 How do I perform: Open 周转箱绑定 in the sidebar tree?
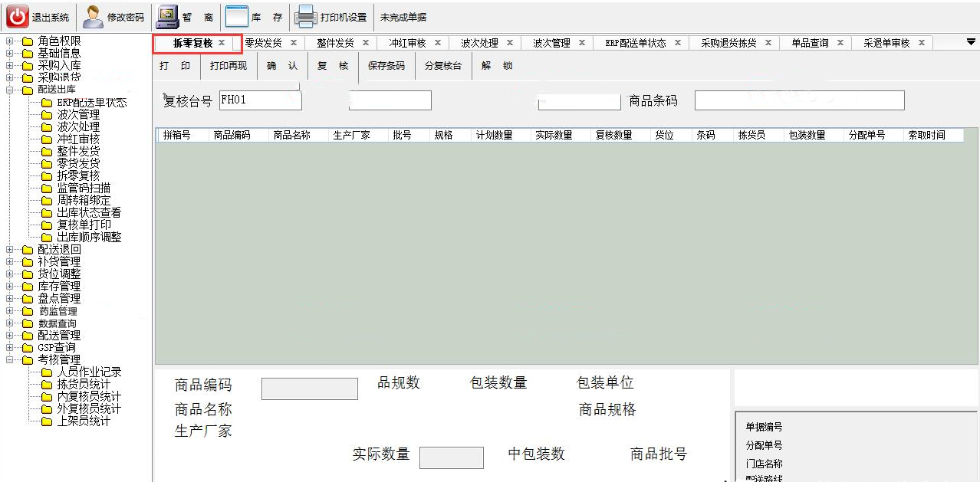(x=84, y=200)
